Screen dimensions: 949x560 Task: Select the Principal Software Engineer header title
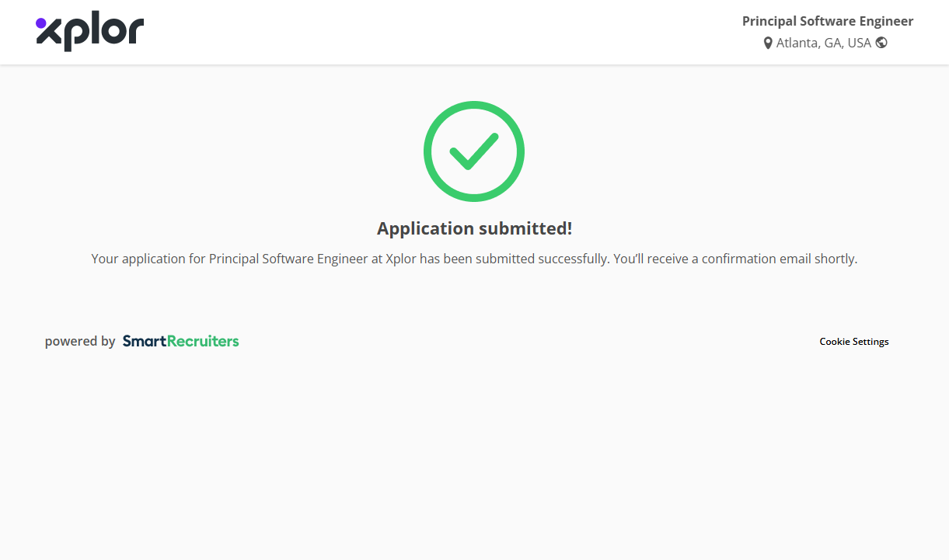[827, 21]
